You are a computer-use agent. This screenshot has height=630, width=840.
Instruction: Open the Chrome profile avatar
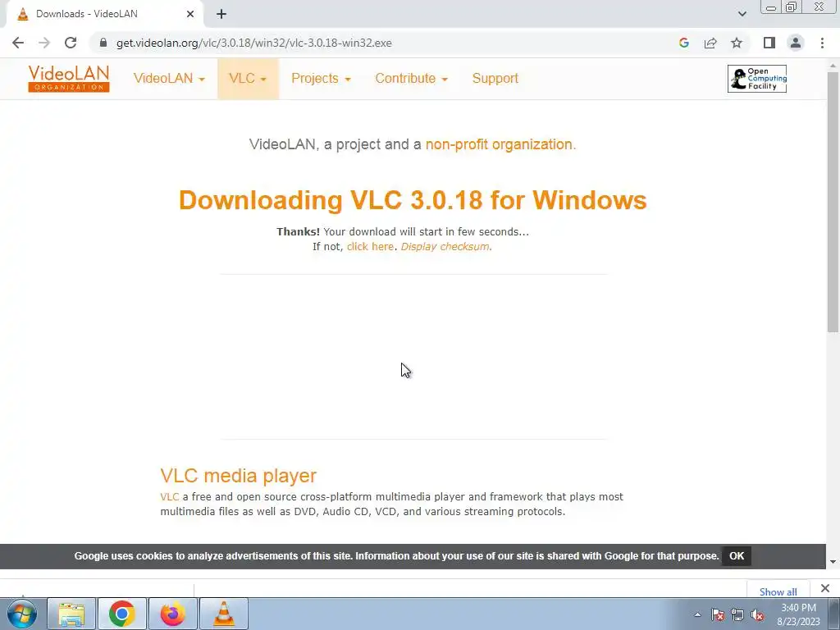click(x=796, y=43)
